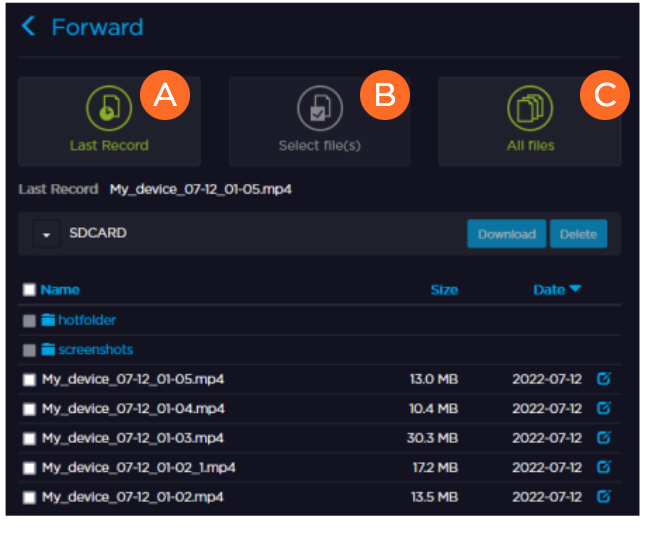Screen dimensions: 666x540
Task: Click edit icon for My_device_07-12_01-02.mp4
Action: [x=603, y=496]
